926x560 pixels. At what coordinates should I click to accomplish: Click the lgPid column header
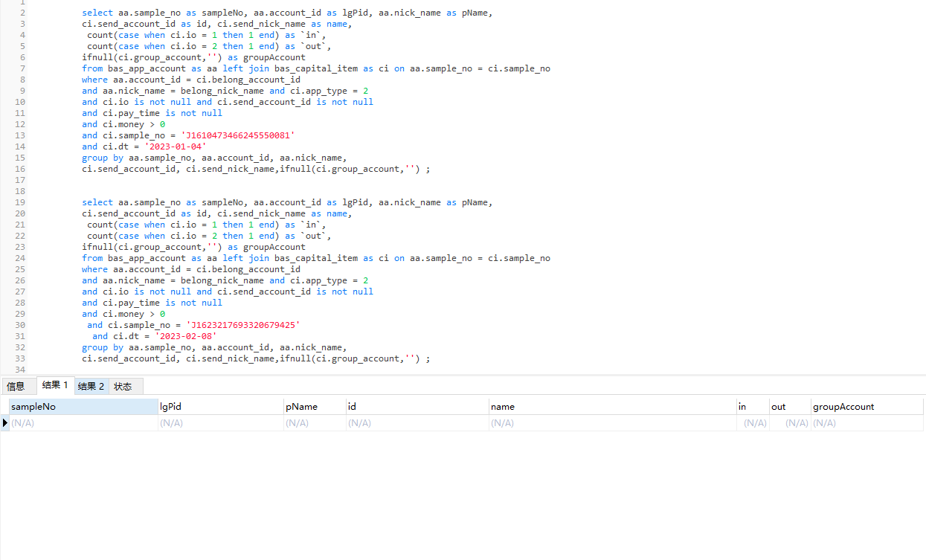point(220,407)
